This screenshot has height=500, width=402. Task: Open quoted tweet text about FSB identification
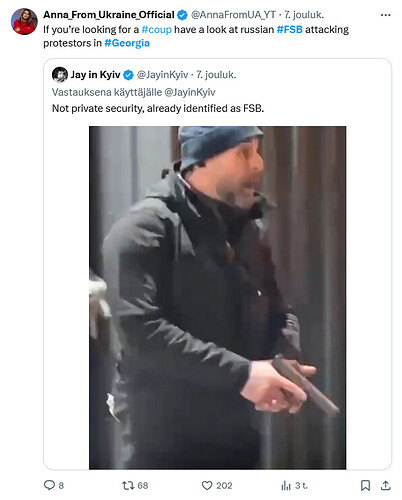coord(158,109)
